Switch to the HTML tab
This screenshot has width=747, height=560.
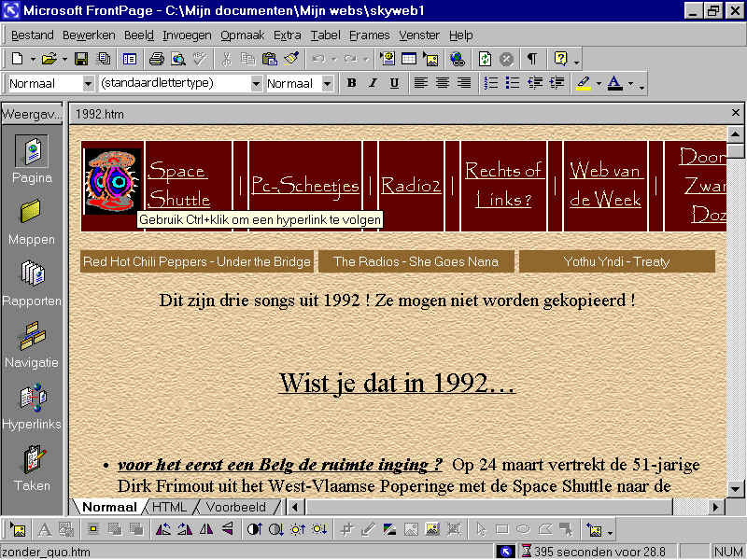tap(170, 507)
